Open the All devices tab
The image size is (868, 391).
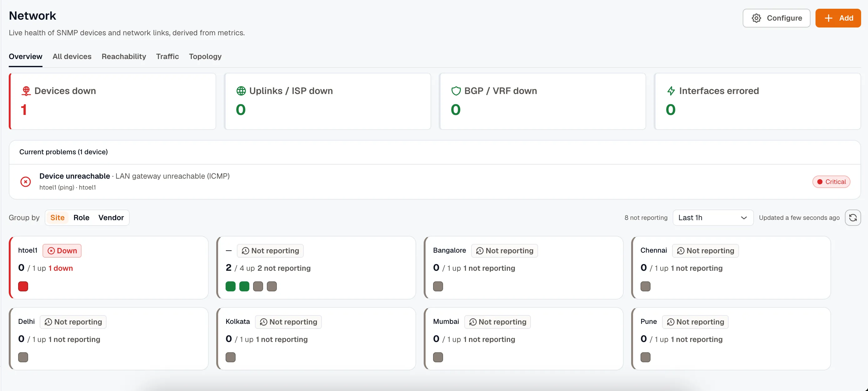[72, 57]
